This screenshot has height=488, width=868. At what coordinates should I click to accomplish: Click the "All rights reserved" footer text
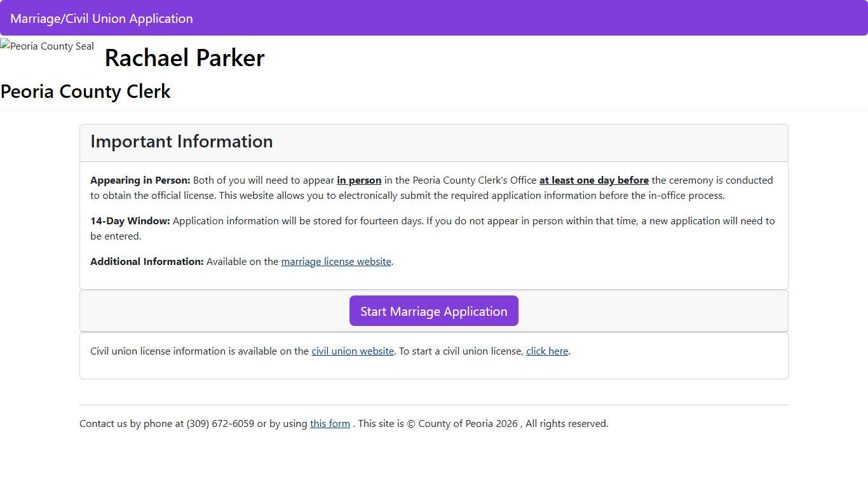(566, 424)
